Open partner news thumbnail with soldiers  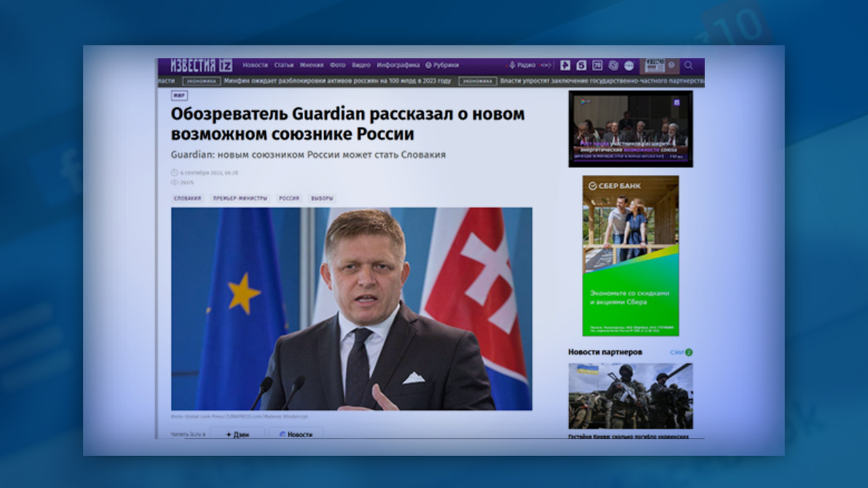pos(630,396)
